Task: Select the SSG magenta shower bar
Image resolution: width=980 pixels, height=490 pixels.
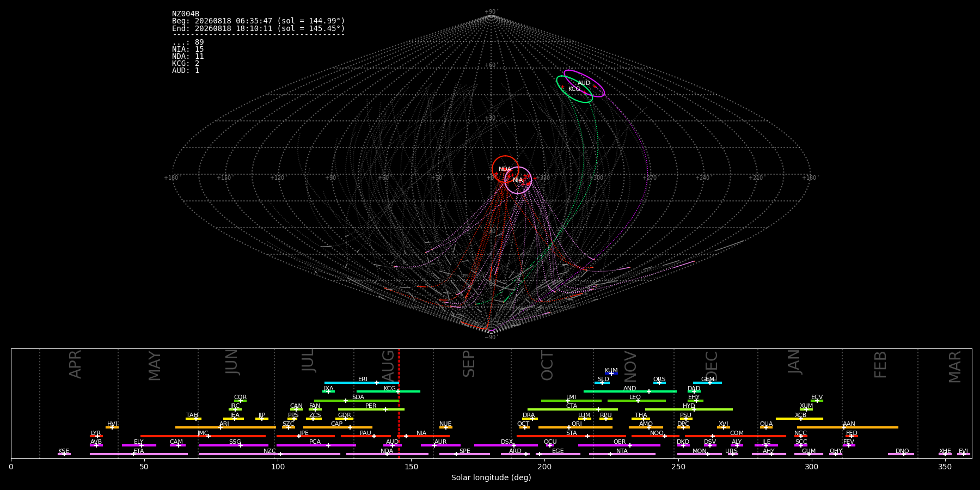Action: 234,445
